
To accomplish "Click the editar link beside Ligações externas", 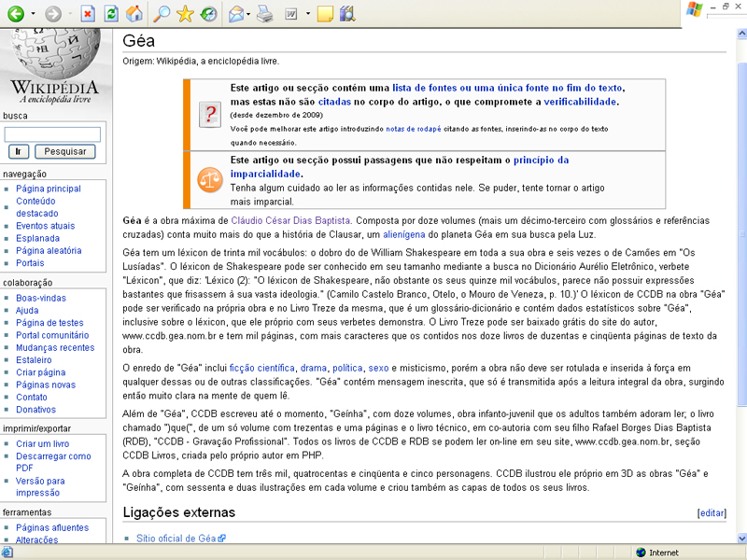I will point(712,513).
